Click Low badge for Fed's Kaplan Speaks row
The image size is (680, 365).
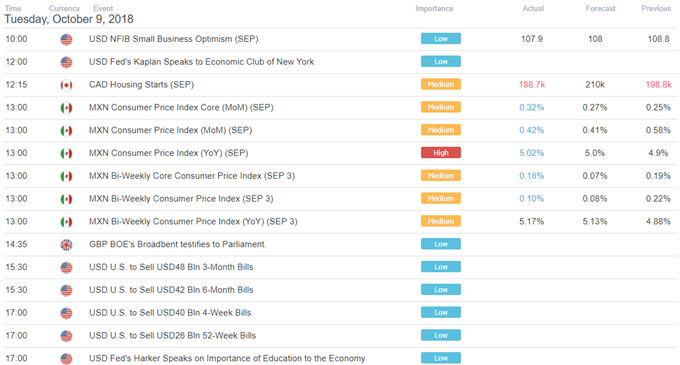tap(441, 62)
